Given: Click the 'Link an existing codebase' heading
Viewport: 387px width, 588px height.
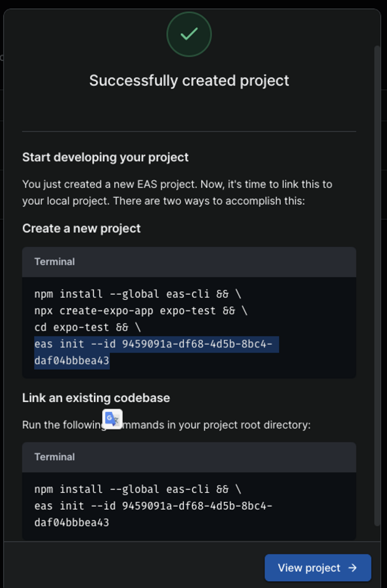Looking at the screenshot, I should (x=96, y=398).
